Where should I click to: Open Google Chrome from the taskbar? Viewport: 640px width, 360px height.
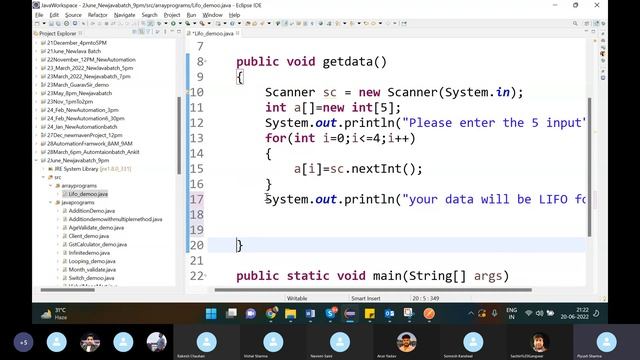click(x=271, y=313)
